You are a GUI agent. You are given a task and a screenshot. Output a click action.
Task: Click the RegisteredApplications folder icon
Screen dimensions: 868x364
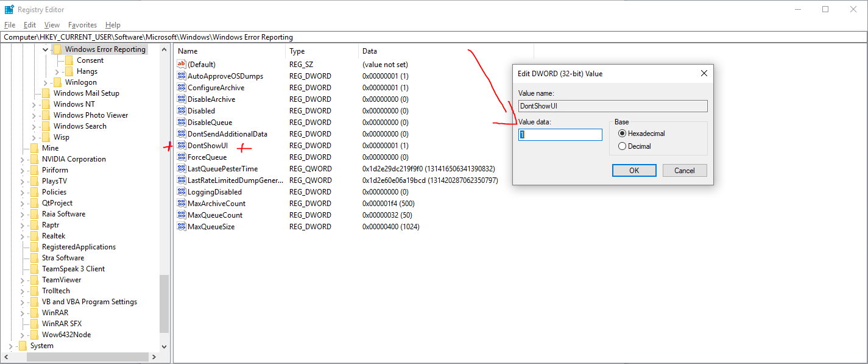coord(34,247)
